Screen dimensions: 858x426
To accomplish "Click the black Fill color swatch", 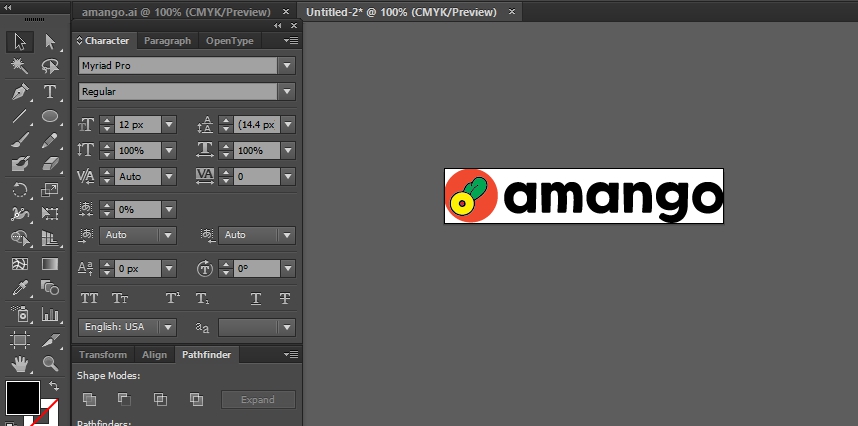I will tap(22, 398).
